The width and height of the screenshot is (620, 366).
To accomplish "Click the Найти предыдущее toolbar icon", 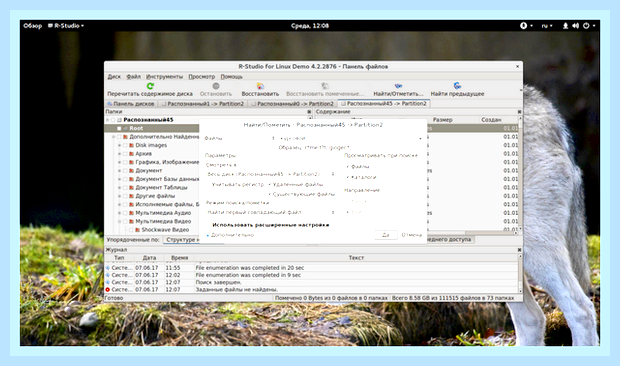I will click(x=457, y=86).
